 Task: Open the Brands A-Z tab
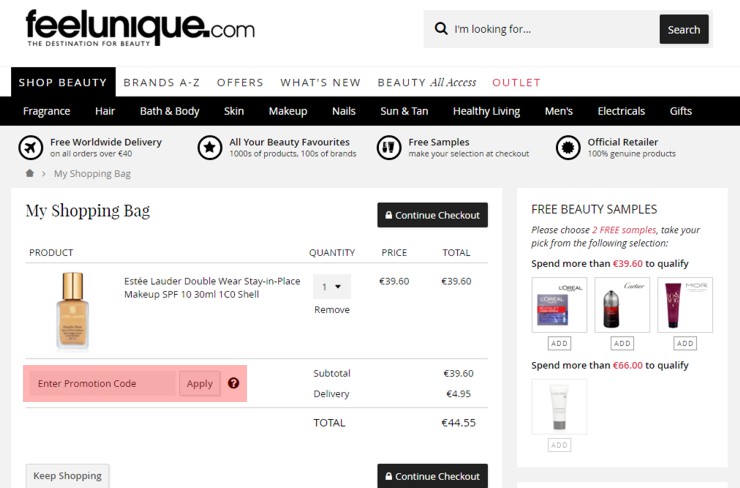tap(161, 83)
